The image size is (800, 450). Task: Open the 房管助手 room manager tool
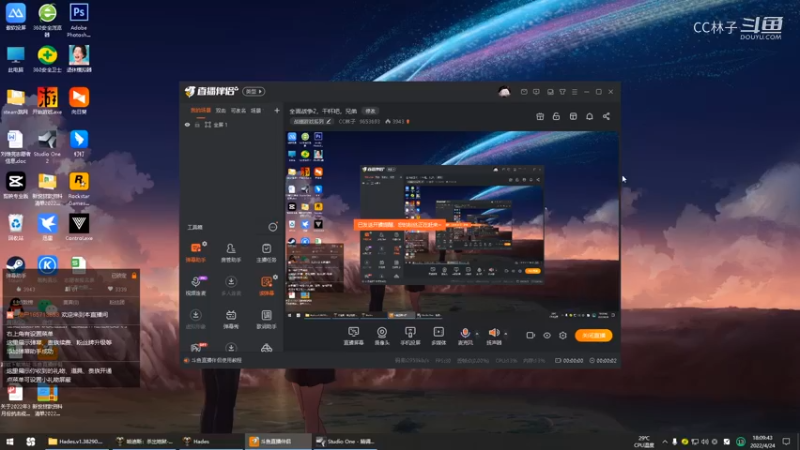tap(231, 252)
